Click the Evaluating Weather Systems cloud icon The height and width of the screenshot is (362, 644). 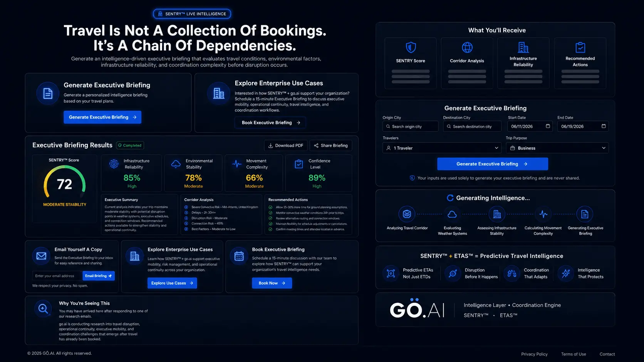[452, 214]
